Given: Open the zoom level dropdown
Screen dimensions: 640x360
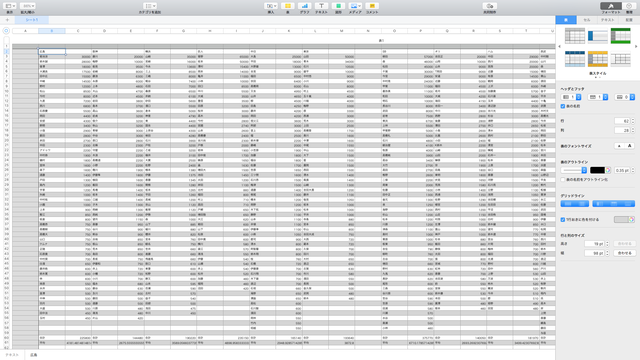Looking at the screenshot, I should (28, 6).
